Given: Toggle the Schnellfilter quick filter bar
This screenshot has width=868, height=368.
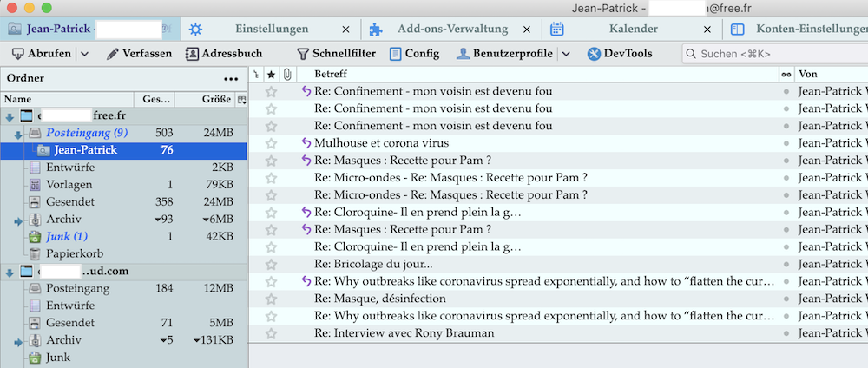Looking at the screenshot, I should 336,54.
